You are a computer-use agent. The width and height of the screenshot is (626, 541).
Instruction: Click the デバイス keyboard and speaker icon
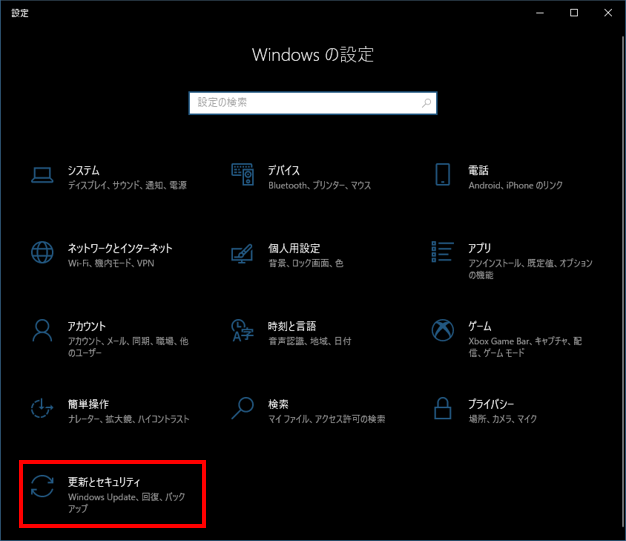coord(242,174)
